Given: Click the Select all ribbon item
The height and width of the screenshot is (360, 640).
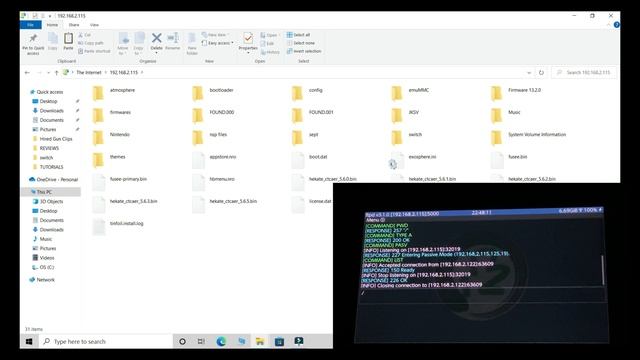Looking at the screenshot, I should click(298, 35).
